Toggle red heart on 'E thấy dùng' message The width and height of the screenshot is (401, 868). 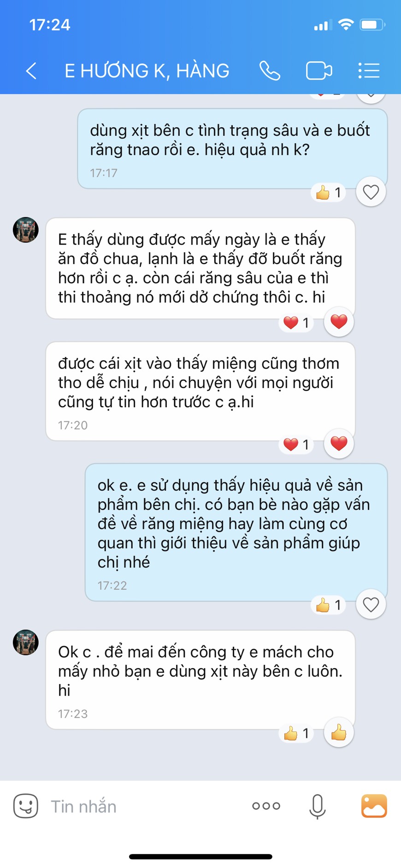339,322
